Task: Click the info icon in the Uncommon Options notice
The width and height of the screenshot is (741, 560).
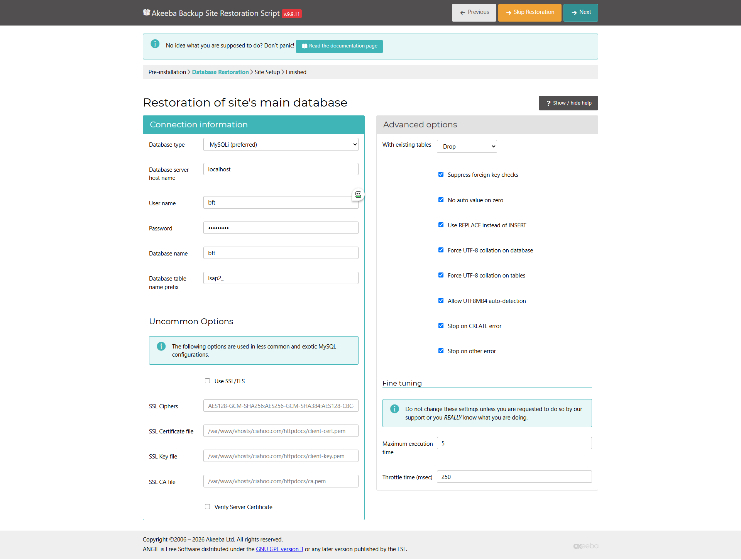Action: point(161,346)
